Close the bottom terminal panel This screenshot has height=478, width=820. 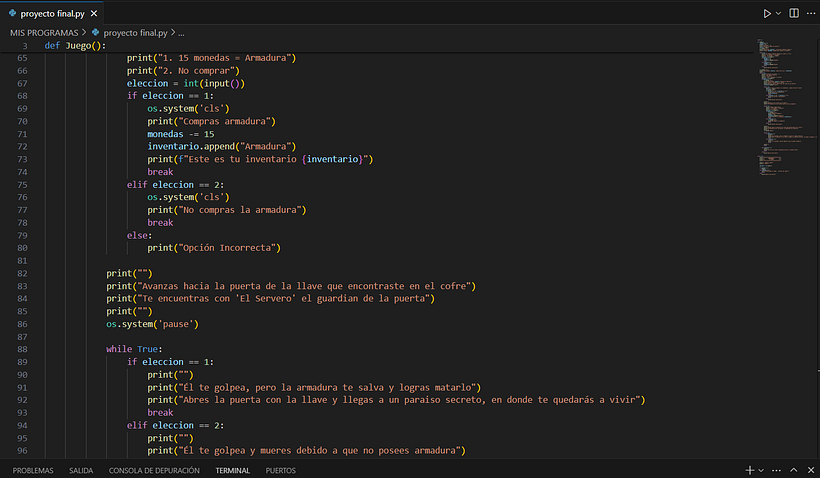point(810,470)
